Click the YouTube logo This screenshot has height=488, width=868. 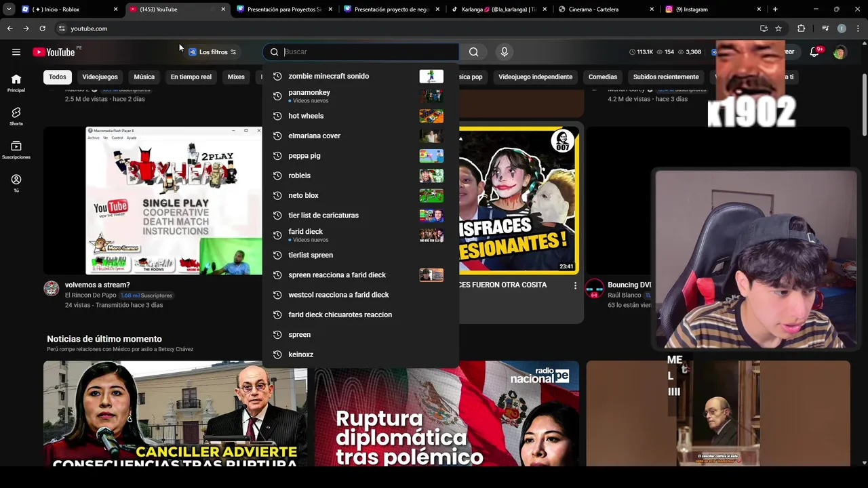pos(54,52)
